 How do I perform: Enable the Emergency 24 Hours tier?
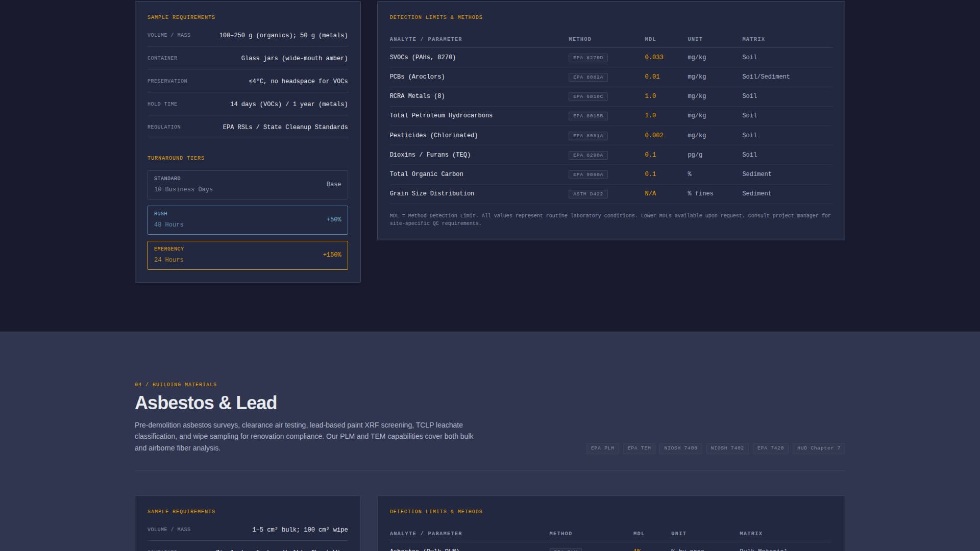(x=248, y=255)
